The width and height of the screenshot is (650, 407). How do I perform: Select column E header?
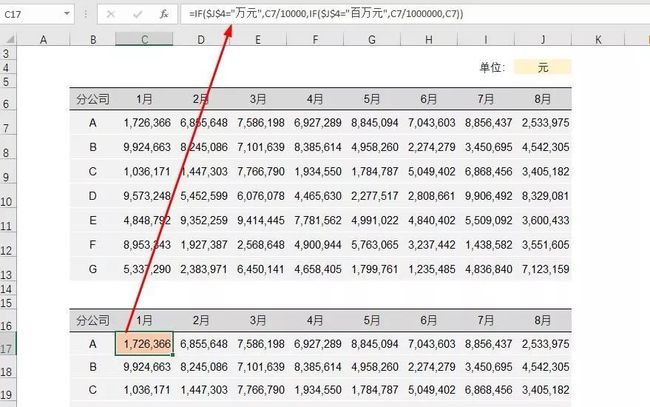(258, 39)
